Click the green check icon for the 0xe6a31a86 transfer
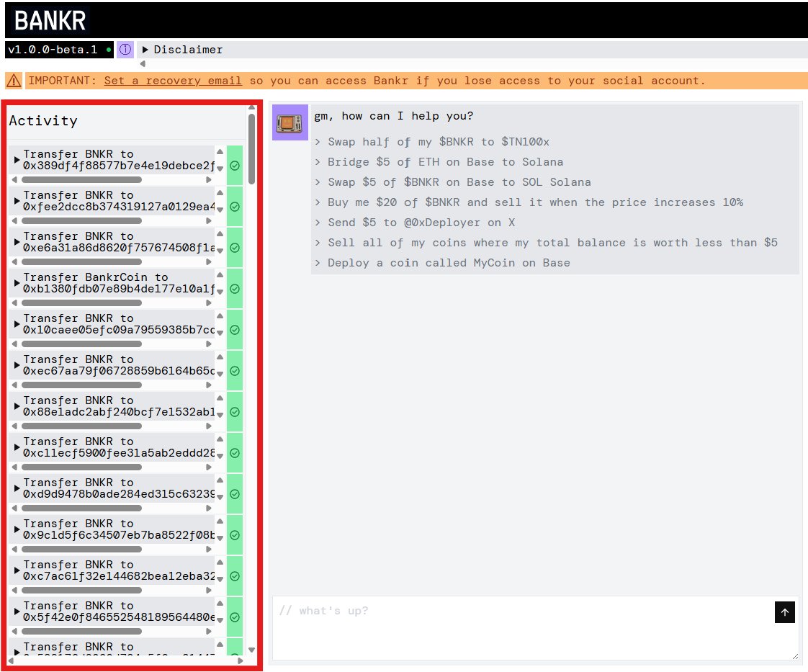Screen dimensions: 808x672 point(235,248)
